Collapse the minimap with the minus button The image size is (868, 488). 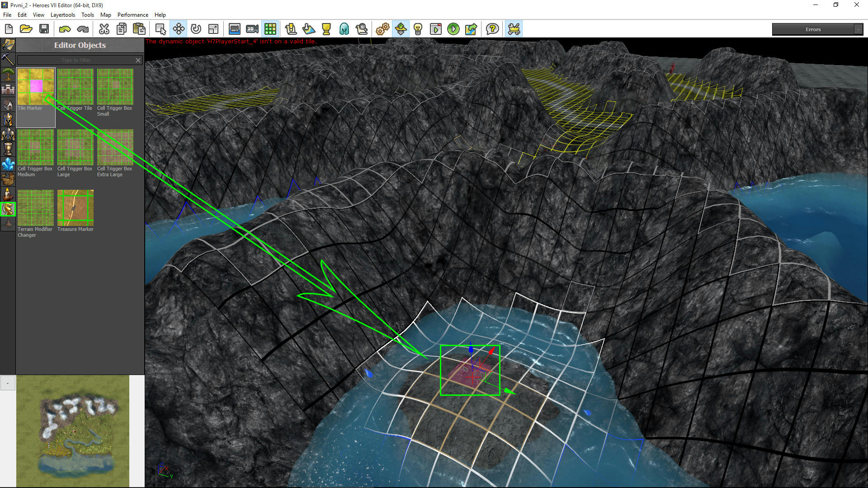8,383
